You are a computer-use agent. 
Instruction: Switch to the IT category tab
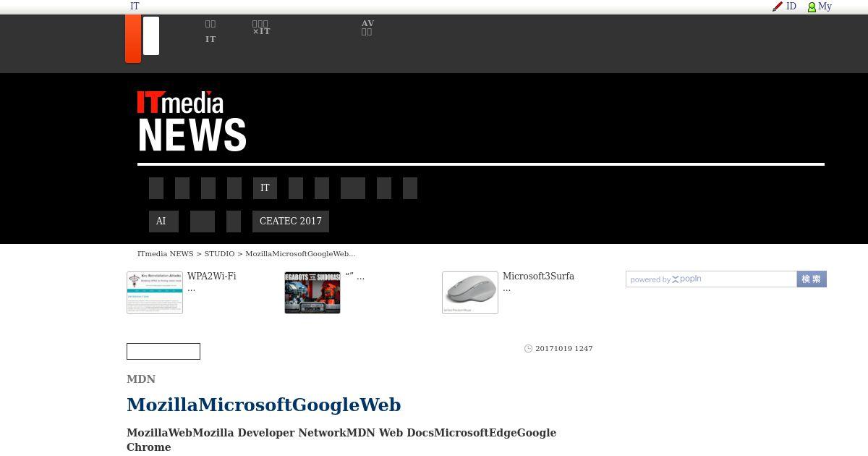tap(265, 188)
